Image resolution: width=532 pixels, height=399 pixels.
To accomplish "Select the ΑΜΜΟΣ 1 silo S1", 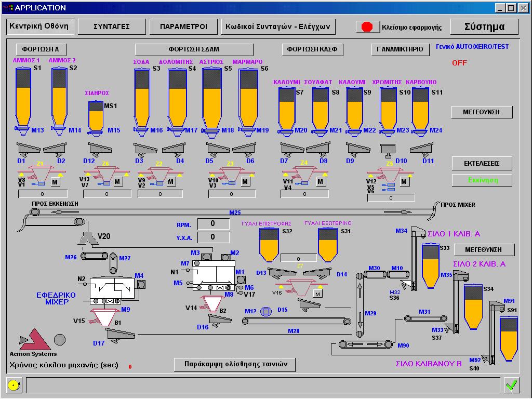I will coord(23,99).
